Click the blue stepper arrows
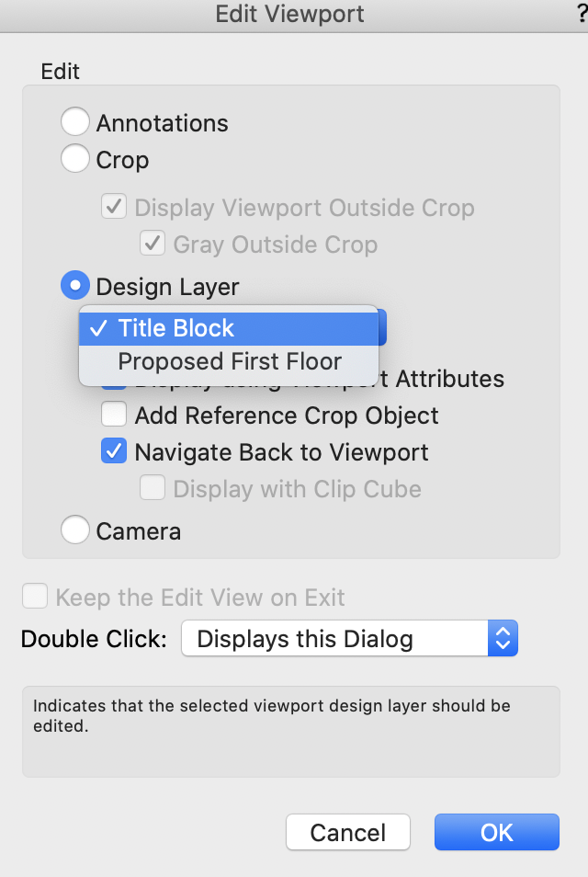Image resolution: width=588 pixels, height=877 pixels. click(503, 638)
